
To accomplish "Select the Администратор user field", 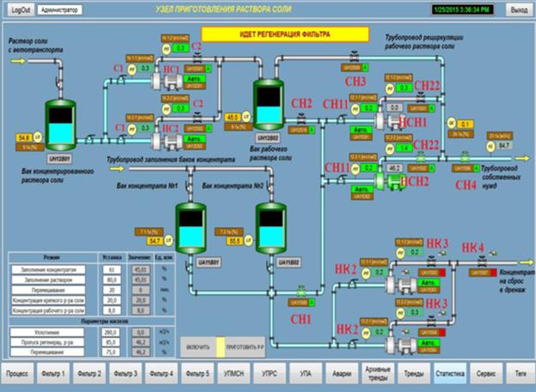I will click(x=59, y=10).
